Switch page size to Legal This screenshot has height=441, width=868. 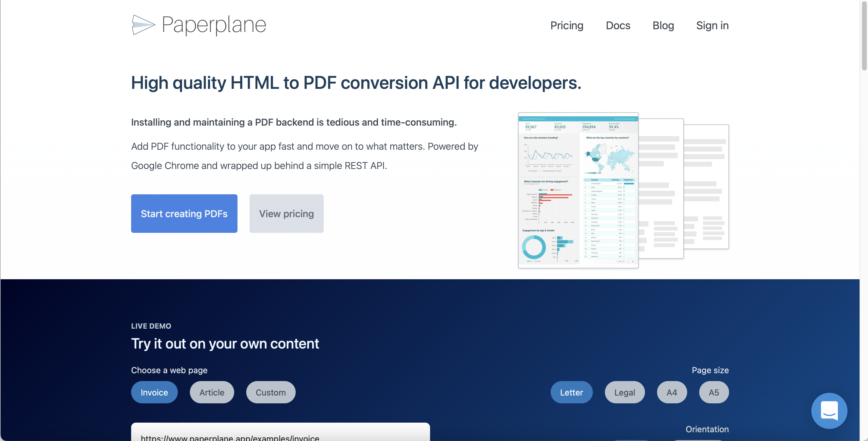[624, 392]
